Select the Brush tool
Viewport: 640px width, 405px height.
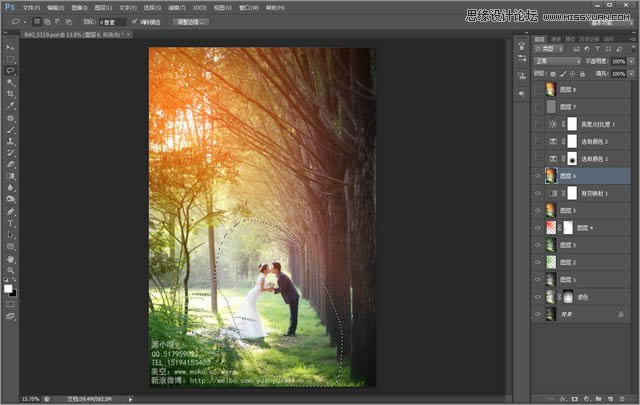click(x=11, y=130)
